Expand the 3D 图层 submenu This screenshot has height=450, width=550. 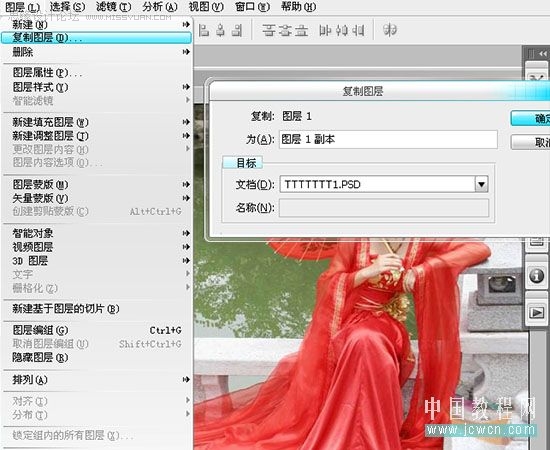click(96, 261)
